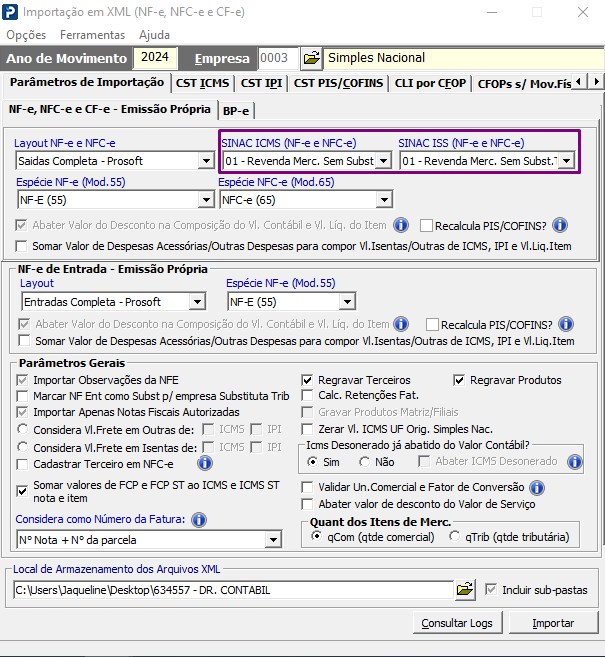Expand the SINAC ICMS dropdown list

point(382,161)
